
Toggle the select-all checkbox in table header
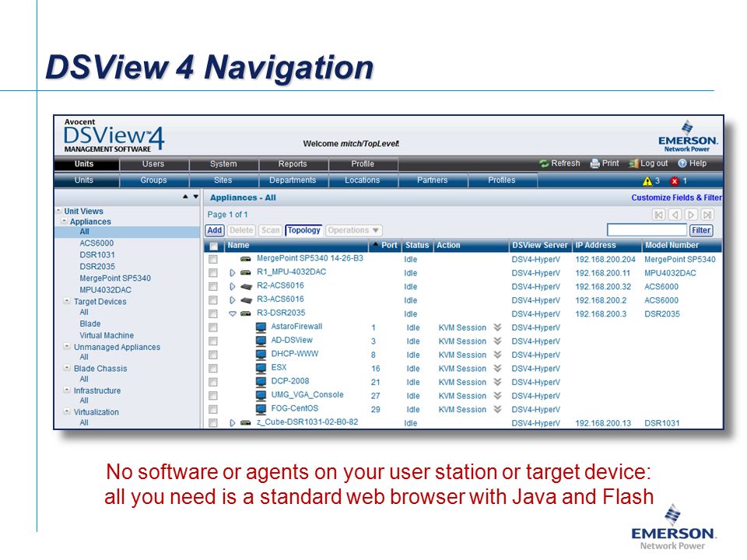pyautogui.click(x=213, y=246)
